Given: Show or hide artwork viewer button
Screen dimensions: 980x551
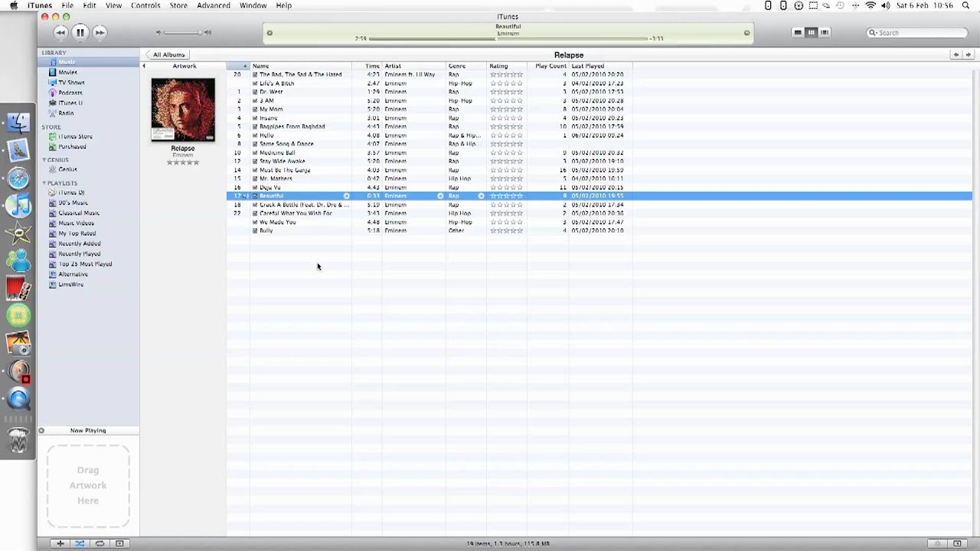Looking at the screenshot, I should point(119,543).
